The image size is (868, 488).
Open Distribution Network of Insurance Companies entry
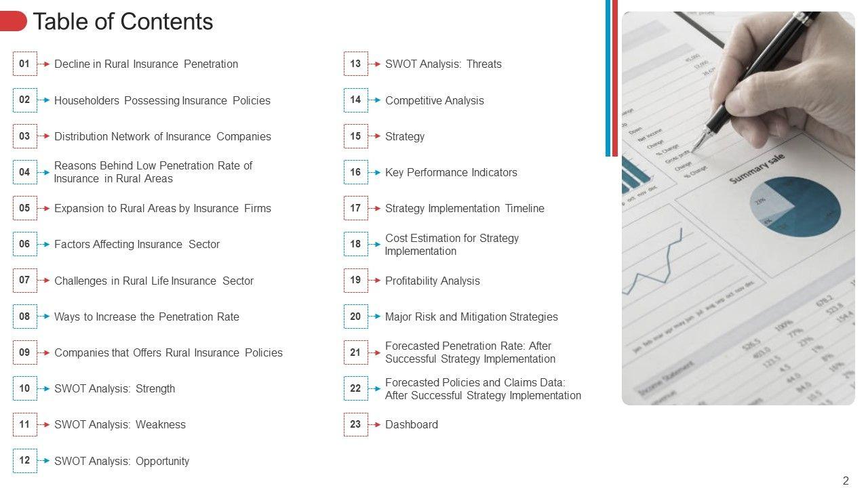pos(162,136)
